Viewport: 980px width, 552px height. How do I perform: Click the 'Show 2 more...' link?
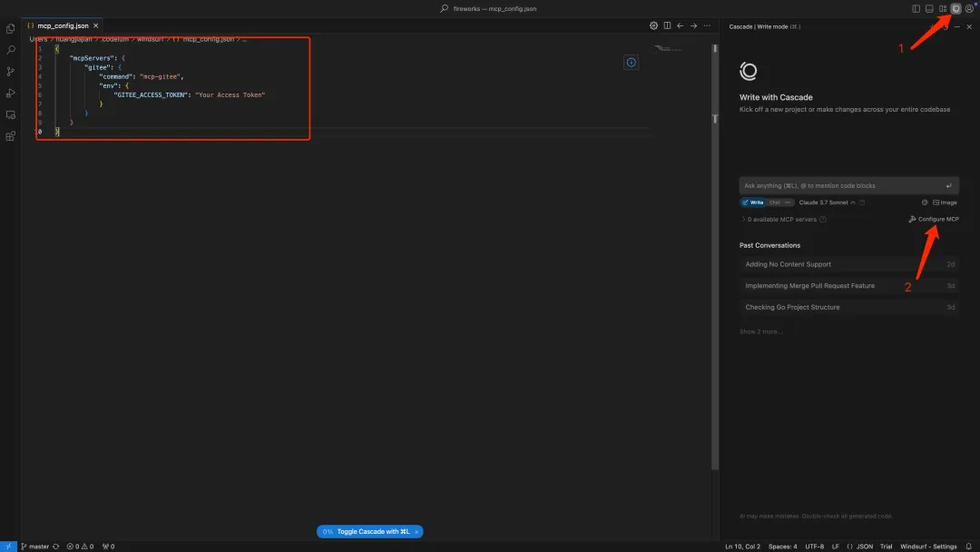click(760, 331)
